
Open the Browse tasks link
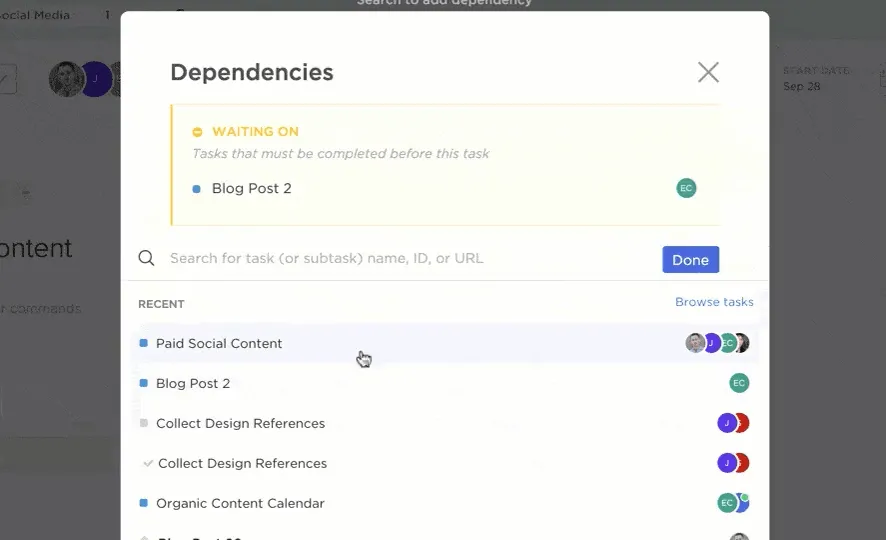pos(714,302)
